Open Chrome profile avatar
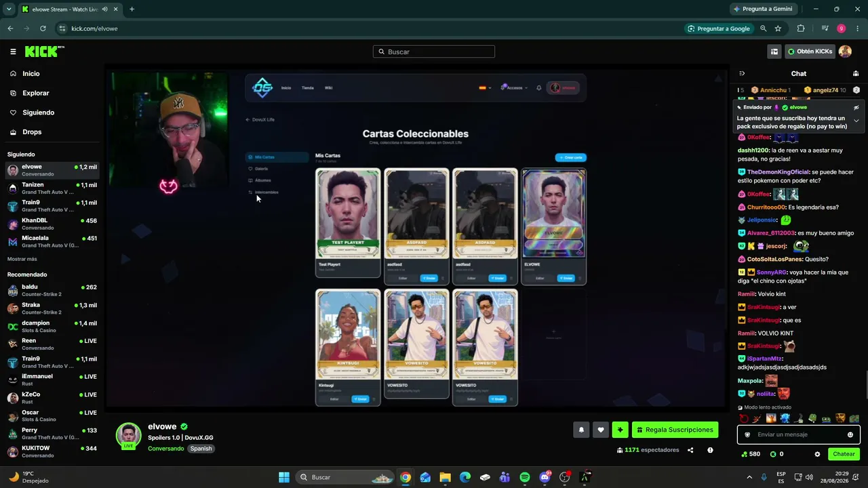868x488 pixels. pos(841,28)
